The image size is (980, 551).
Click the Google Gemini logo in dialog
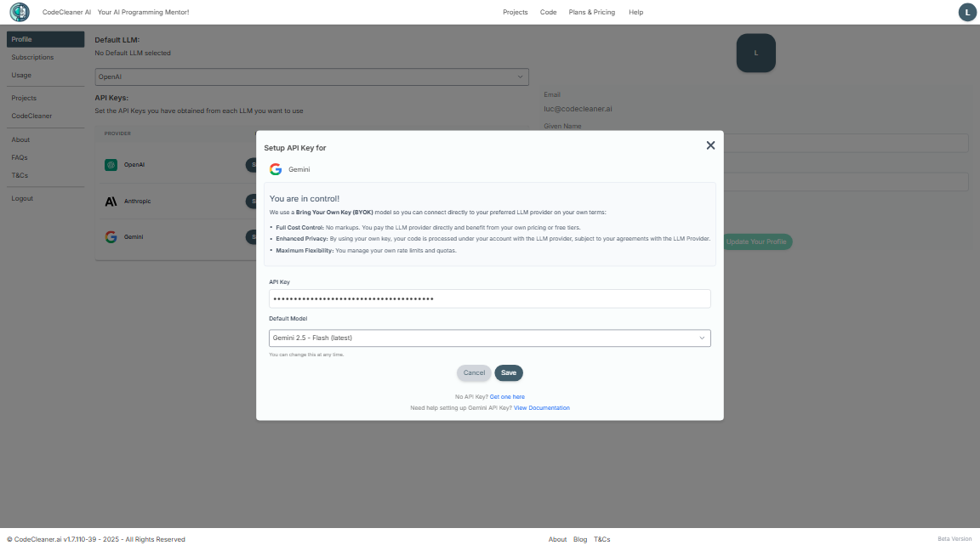276,169
